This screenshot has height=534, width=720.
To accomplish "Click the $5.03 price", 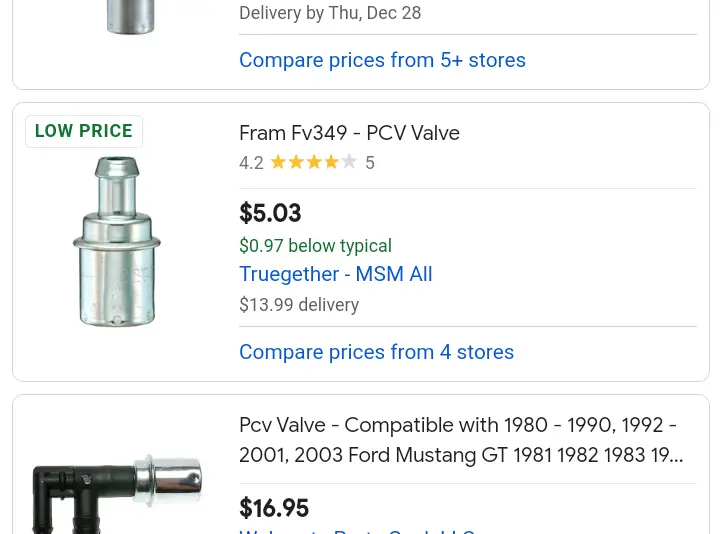I will [x=270, y=213].
